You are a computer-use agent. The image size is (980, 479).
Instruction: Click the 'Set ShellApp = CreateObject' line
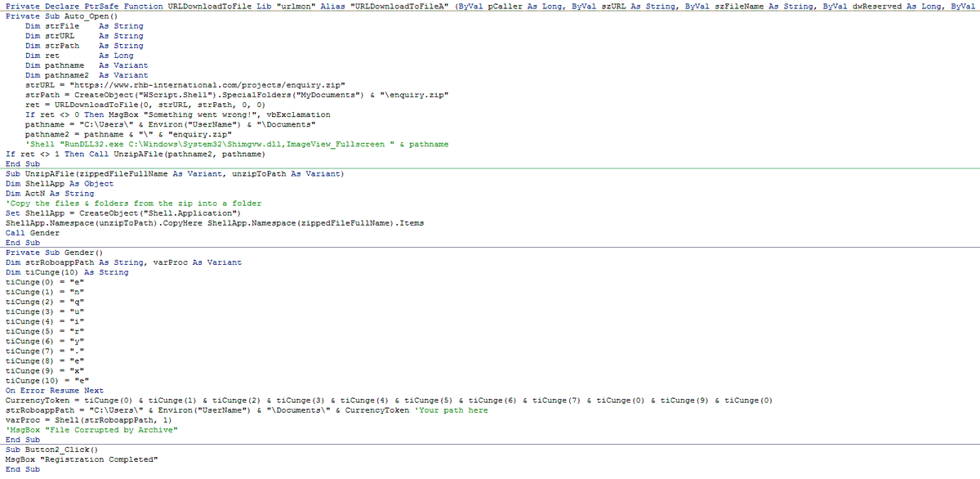pyautogui.click(x=122, y=213)
